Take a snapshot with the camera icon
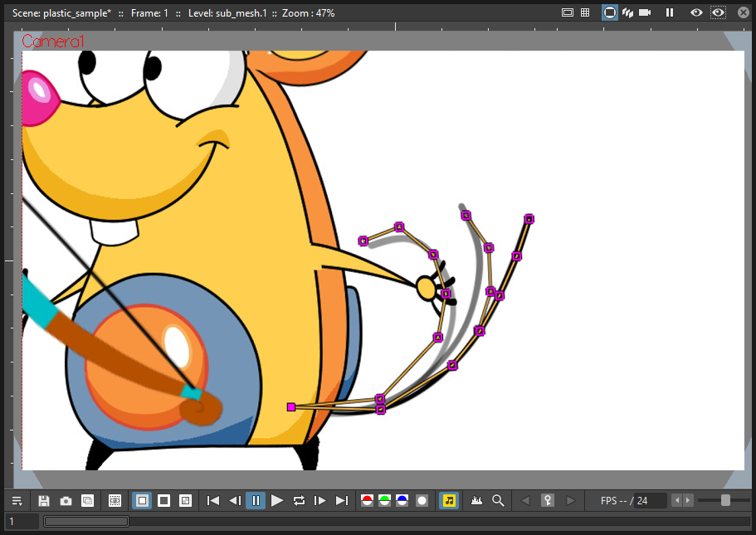Viewport: 756px width, 535px height. [x=66, y=501]
